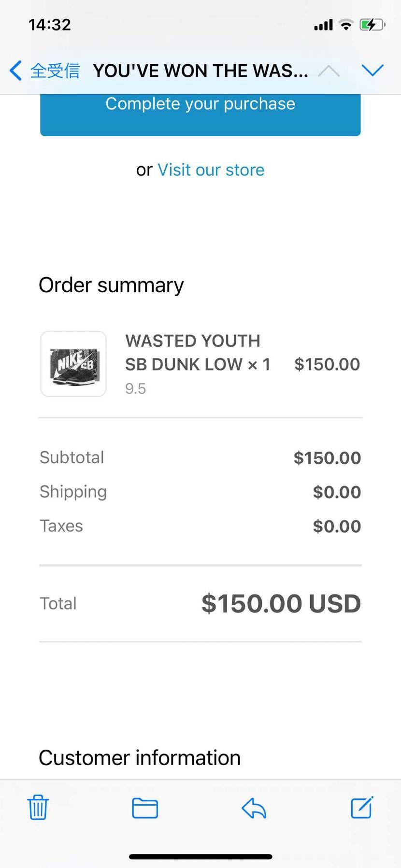The height and width of the screenshot is (868, 401).
Task: Tap the Wi-Fi status icon
Action: coord(346,25)
